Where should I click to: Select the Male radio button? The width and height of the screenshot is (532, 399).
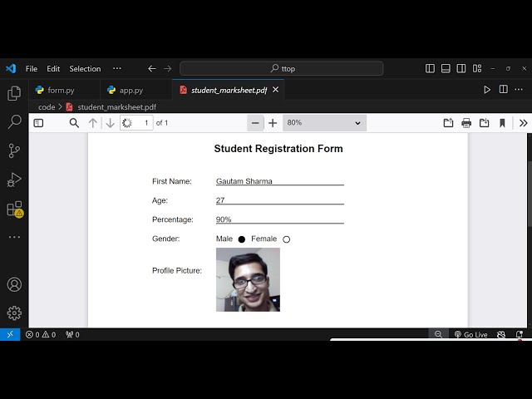[242, 239]
